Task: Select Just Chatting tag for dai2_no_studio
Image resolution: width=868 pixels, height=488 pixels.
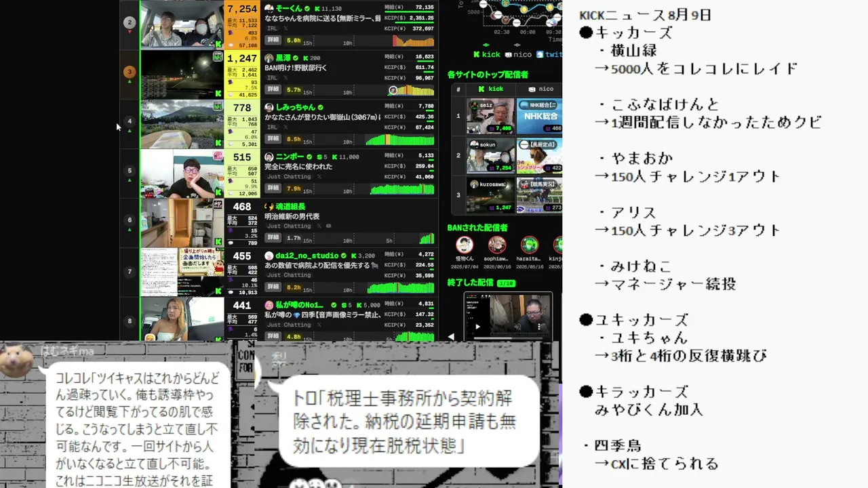Action: click(288, 275)
